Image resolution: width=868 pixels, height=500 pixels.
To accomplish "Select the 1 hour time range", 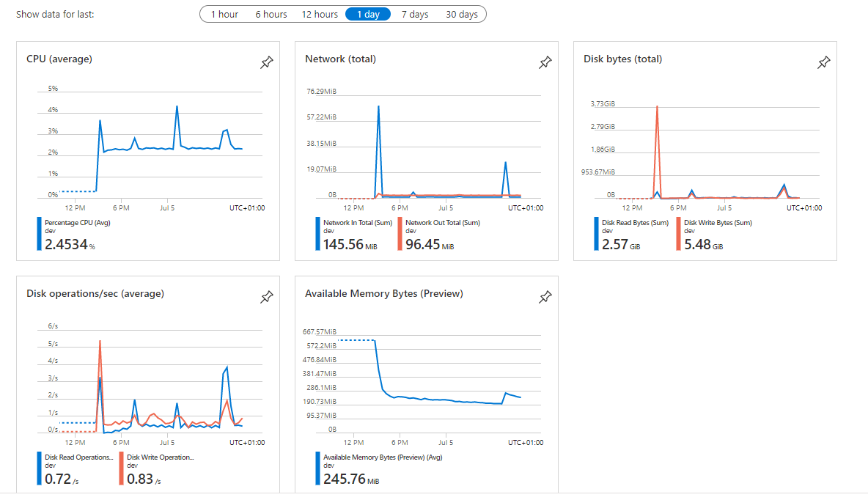I will point(224,13).
